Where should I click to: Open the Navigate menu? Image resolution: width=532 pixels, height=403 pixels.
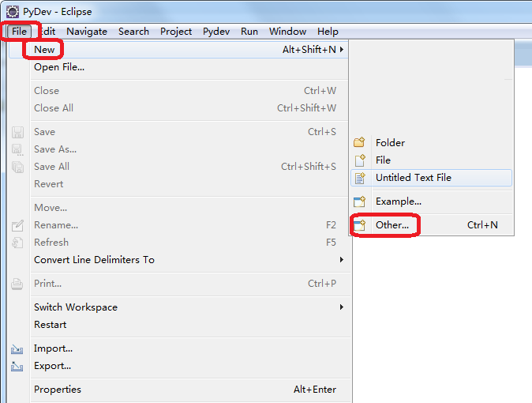pyautogui.click(x=87, y=32)
